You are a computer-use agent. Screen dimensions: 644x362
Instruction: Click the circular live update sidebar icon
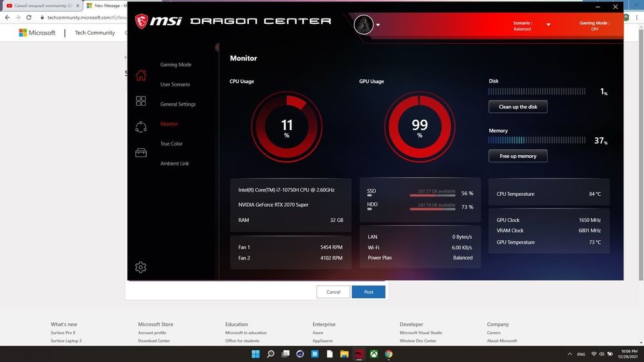141,127
